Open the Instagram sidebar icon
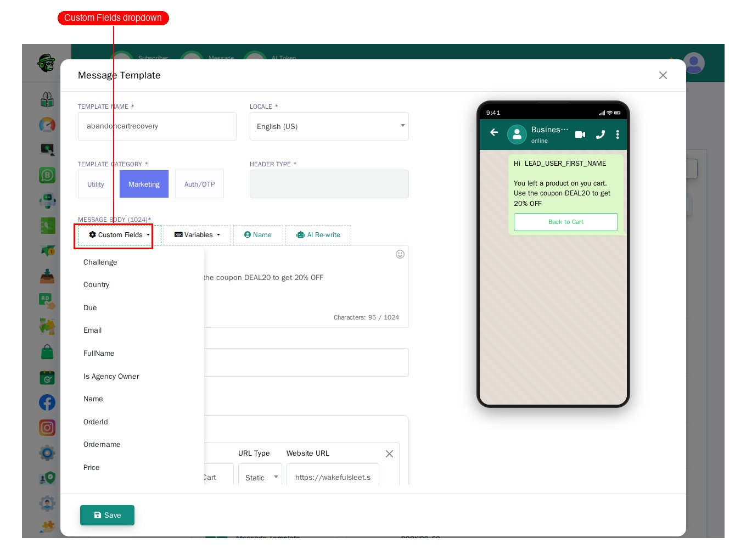 pyautogui.click(x=47, y=428)
